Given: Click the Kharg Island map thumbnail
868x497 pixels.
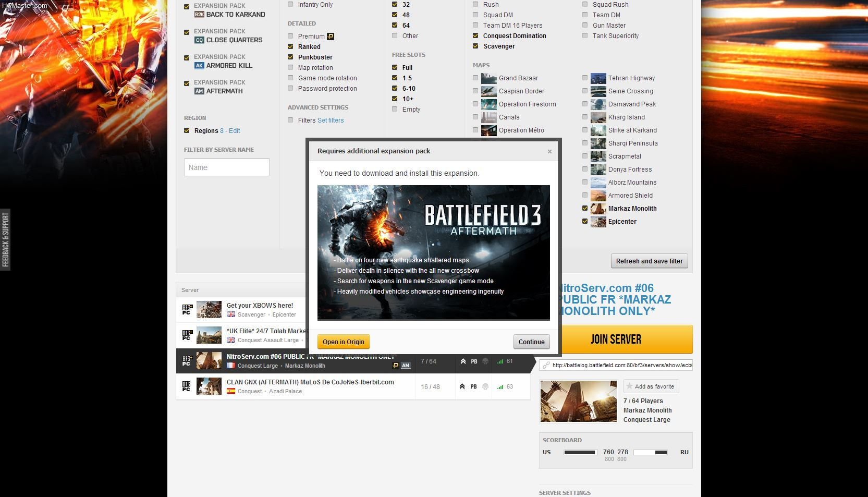Looking at the screenshot, I should (x=598, y=117).
